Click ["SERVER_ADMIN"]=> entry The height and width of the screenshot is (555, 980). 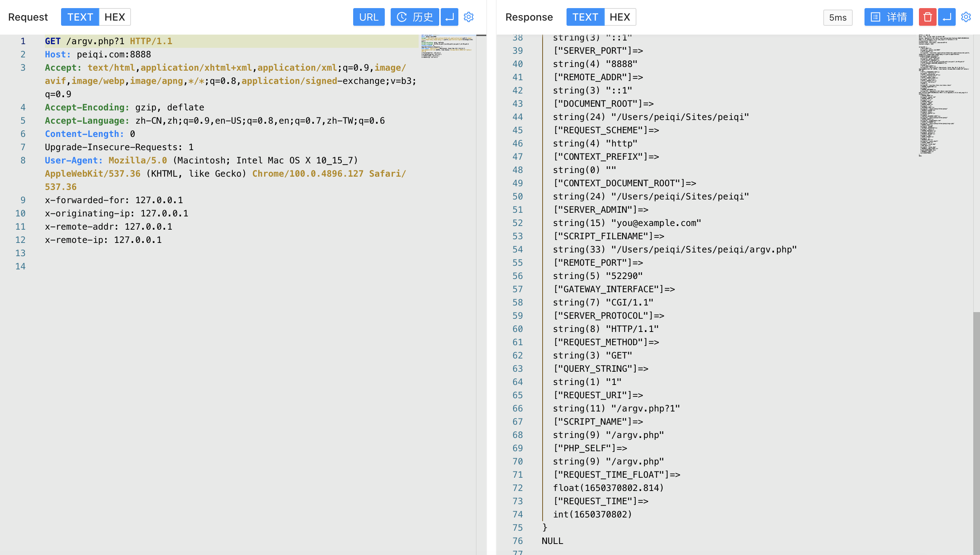point(601,210)
